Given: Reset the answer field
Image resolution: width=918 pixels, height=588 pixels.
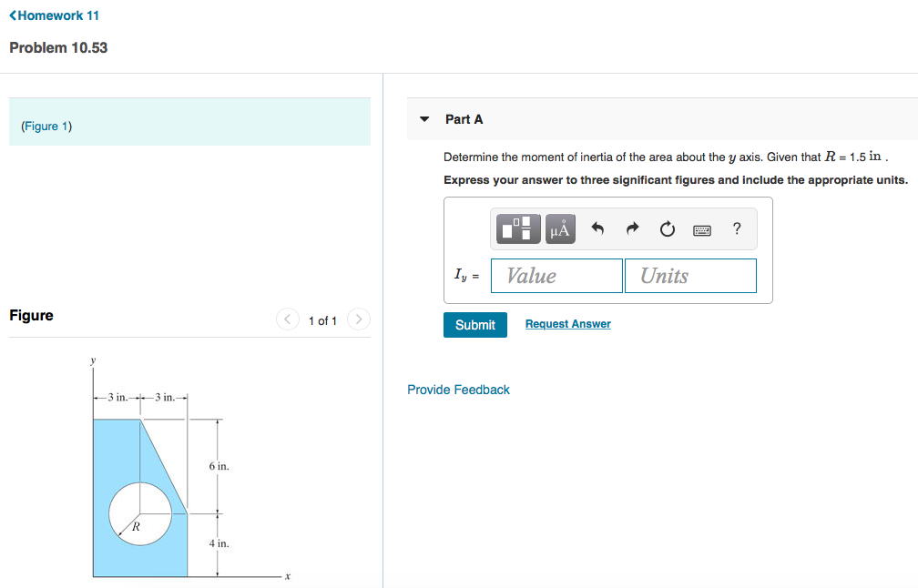Looking at the screenshot, I should 667,228.
